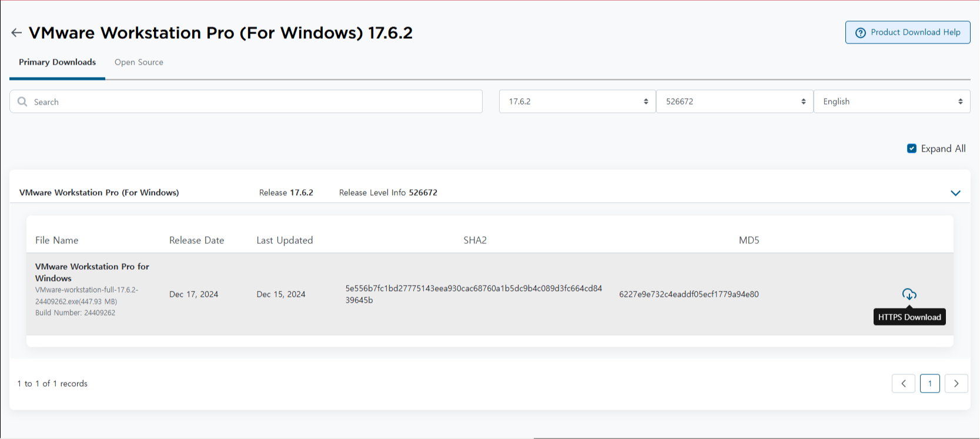The image size is (980, 439).
Task: Click help question-mark icon in Product Download Help
Action: tap(861, 32)
